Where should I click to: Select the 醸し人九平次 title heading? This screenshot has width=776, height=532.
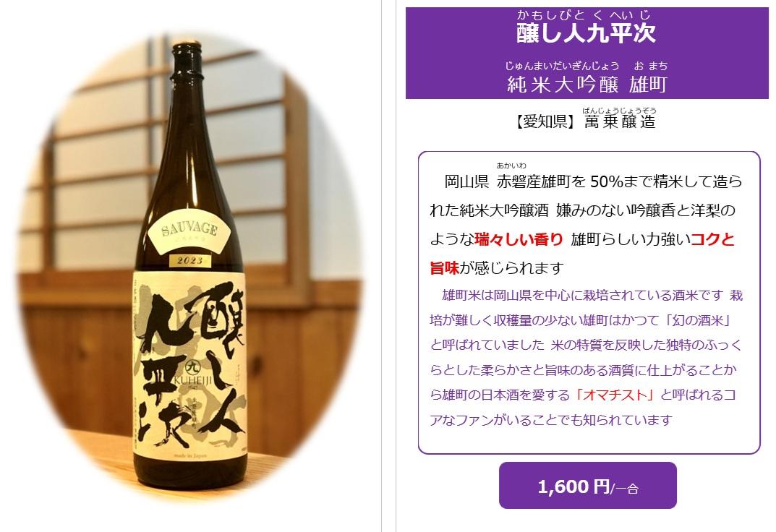pos(587,34)
